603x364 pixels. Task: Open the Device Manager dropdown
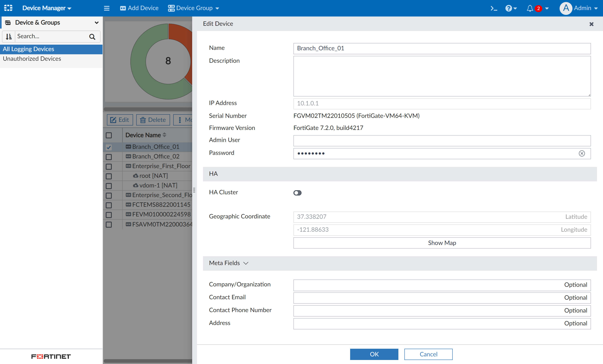[x=47, y=8]
